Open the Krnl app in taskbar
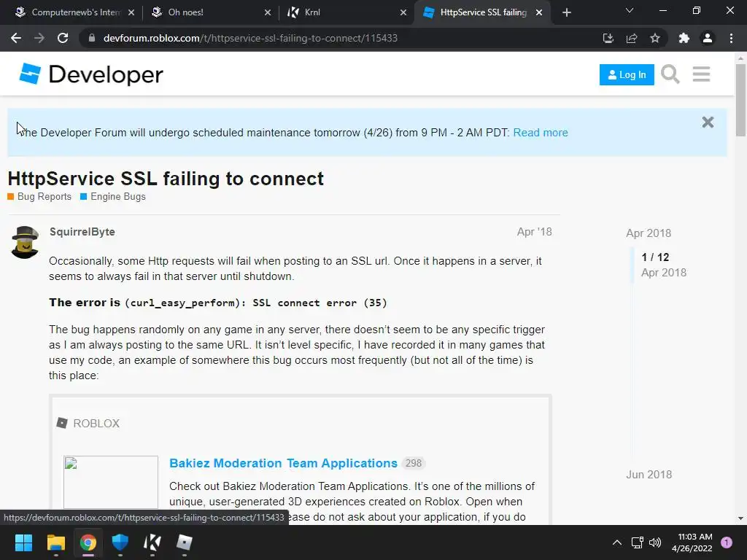The height and width of the screenshot is (560, 747). click(x=152, y=542)
